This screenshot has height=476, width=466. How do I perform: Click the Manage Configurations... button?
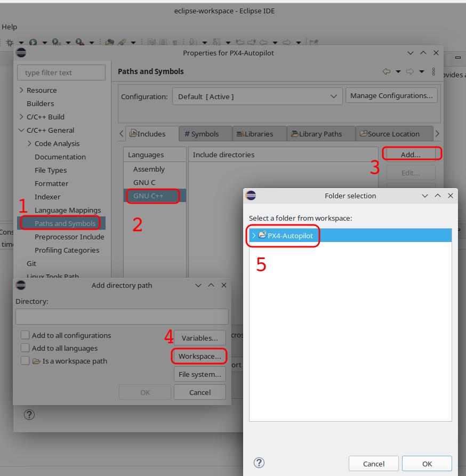391,95
